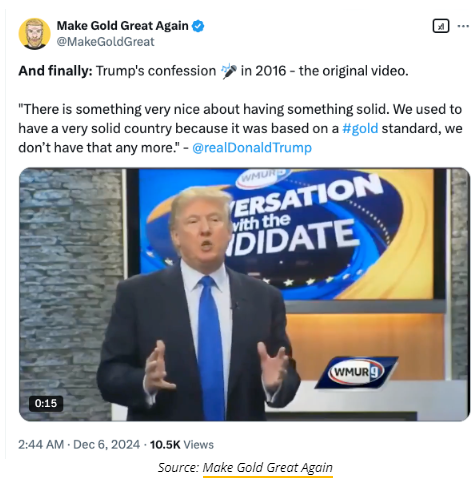Open the @realDonaldTrump mention

pyautogui.click(x=252, y=148)
